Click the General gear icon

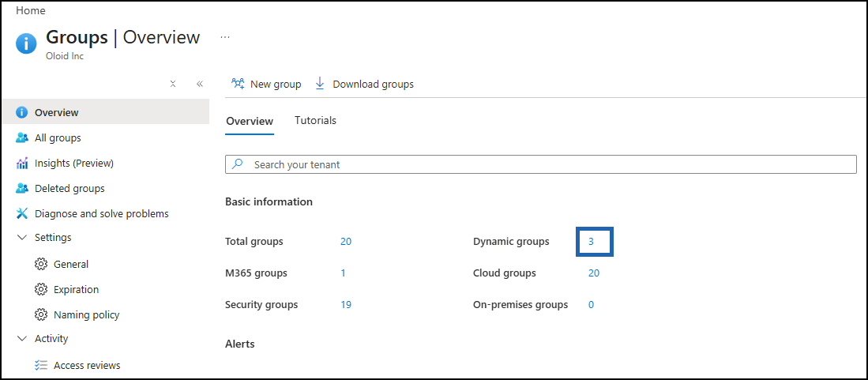(x=40, y=264)
